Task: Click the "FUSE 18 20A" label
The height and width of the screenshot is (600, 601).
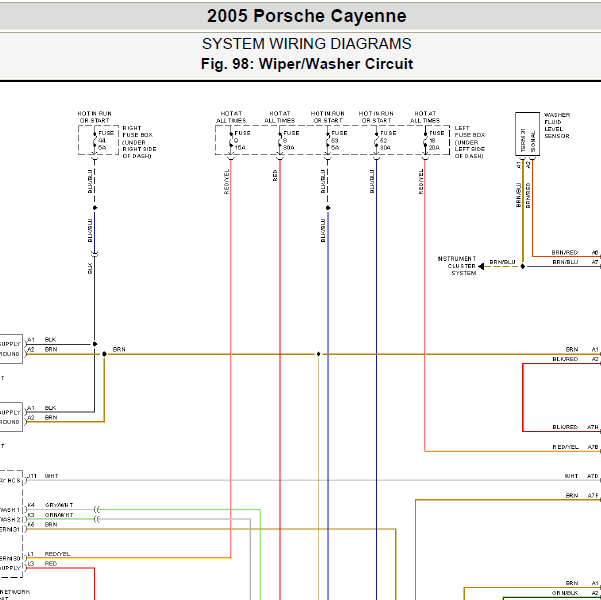Action: [436, 140]
